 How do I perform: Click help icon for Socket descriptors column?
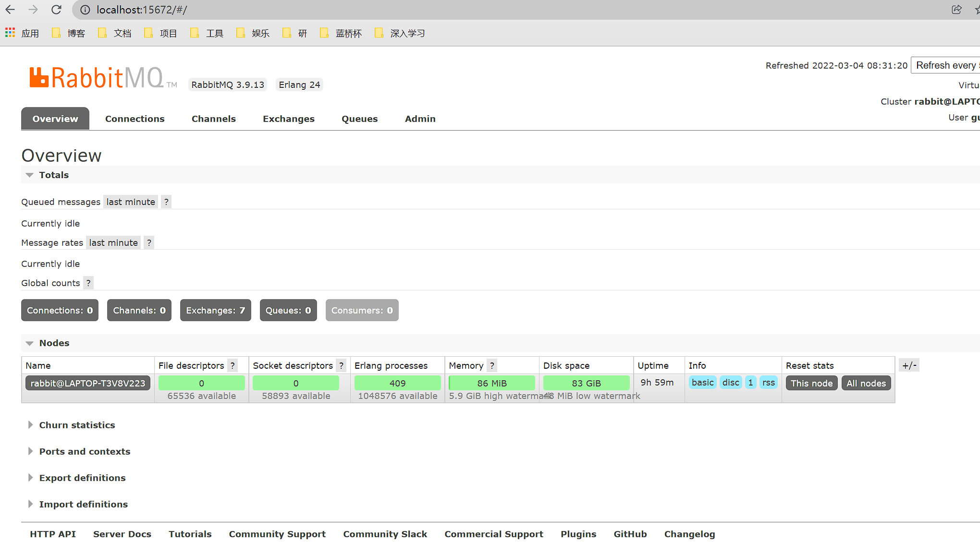point(341,365)
